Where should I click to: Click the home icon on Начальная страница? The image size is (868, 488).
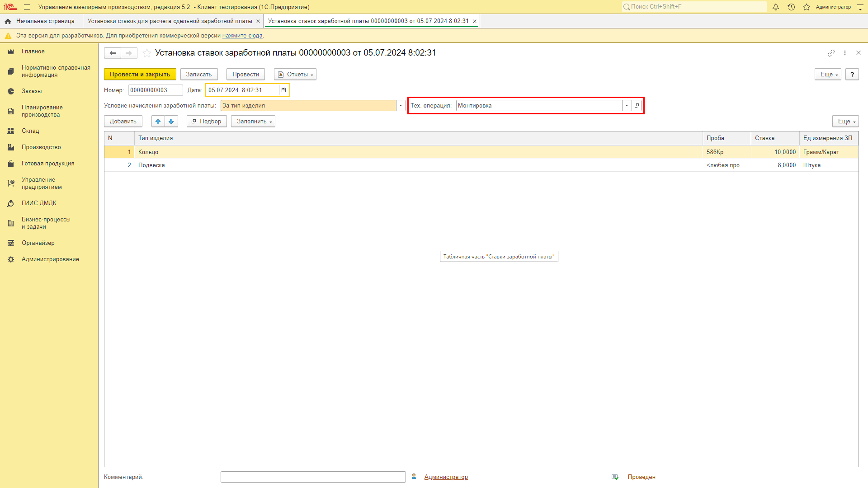click(x=8, y=21)
